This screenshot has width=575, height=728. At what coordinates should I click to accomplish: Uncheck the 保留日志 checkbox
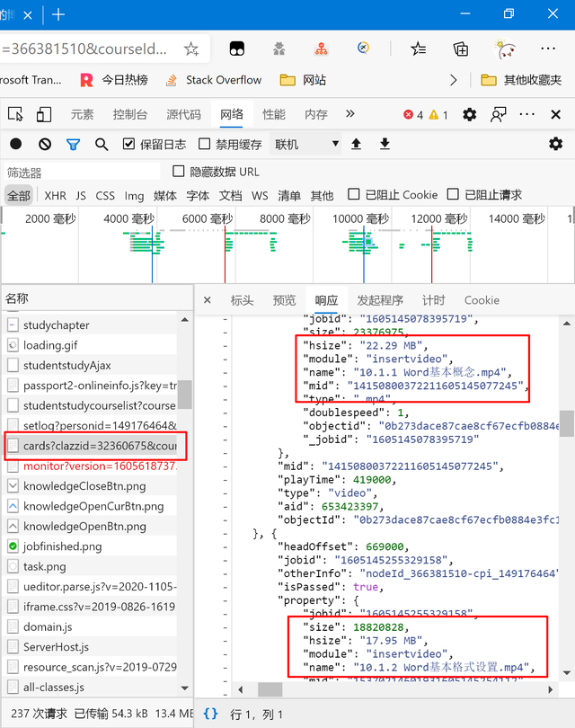128,144
